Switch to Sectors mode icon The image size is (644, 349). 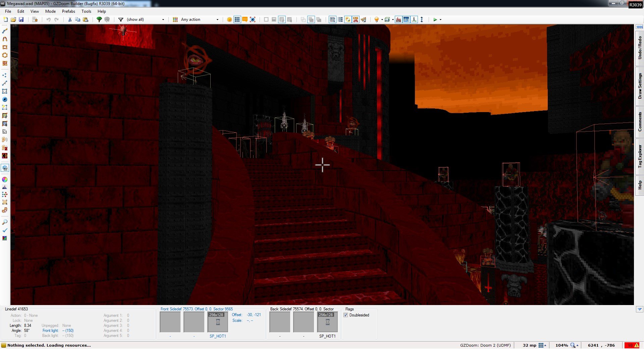point(5,91)
